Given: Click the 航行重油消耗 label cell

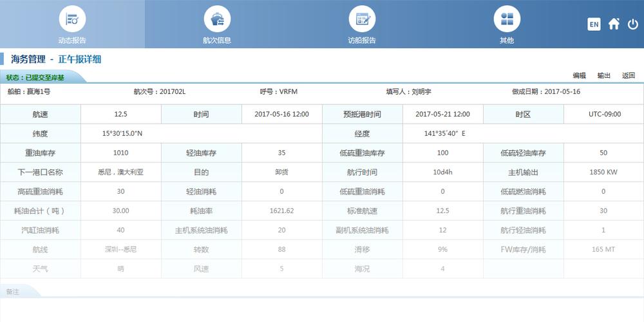Looking at the screenshot, I should pos(523,211).
